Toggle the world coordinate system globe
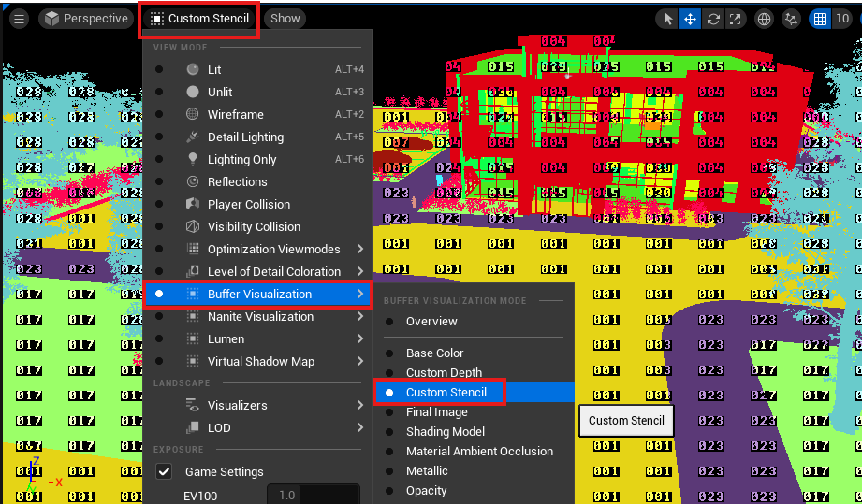862x504 pixels. point(765,19)
